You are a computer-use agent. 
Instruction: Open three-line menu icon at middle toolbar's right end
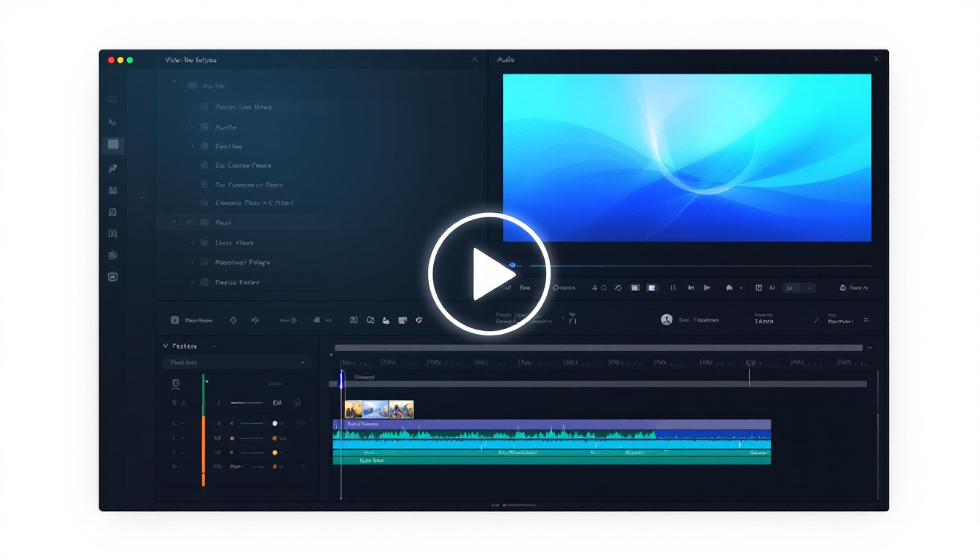click(866, 319)
